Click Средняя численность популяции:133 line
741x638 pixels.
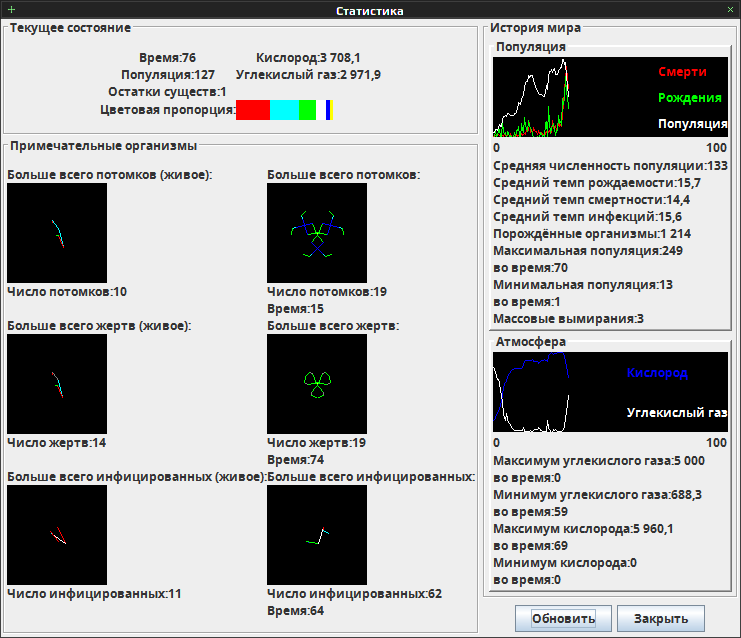(611, 166)
